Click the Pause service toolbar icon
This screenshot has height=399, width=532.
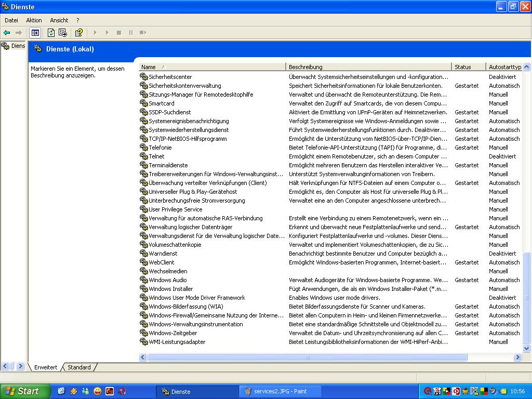(130, 33)
